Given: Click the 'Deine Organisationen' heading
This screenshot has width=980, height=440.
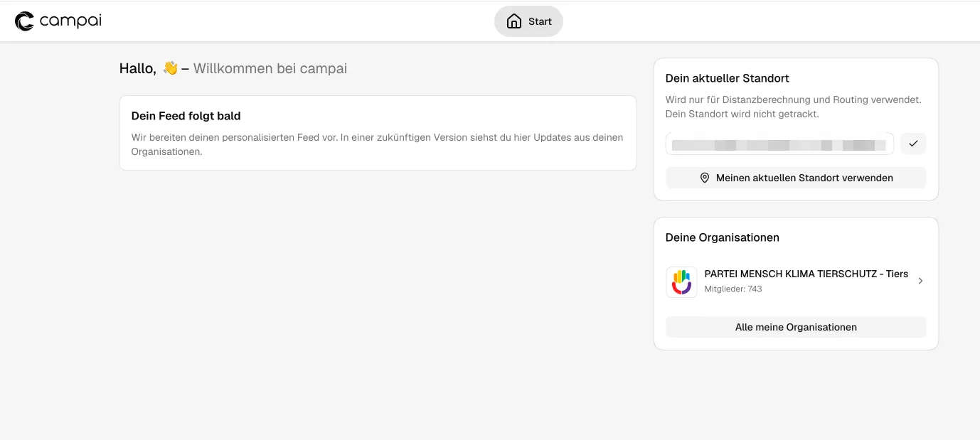Looking at the screenshot, I should (722, 237).
